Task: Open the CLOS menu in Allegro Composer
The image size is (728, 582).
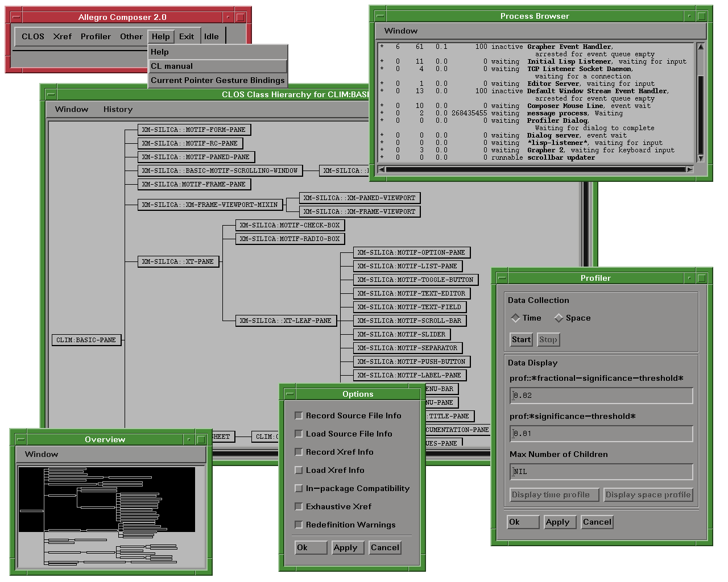Action: (33, 36)
